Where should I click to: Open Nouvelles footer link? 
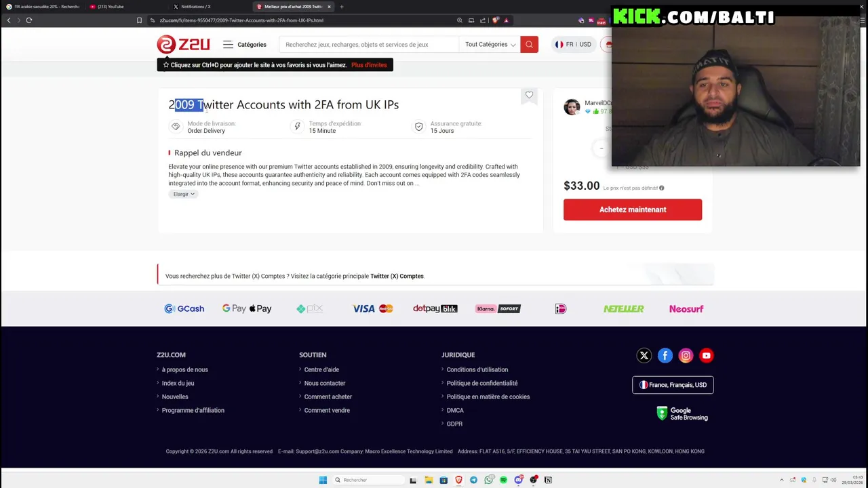[175, 397]
